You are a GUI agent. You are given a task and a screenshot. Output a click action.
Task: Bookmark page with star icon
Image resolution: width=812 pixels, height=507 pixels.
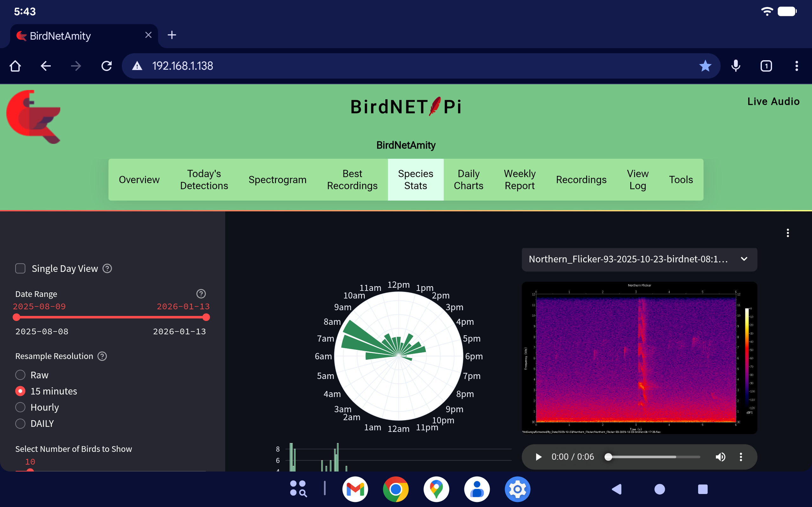(x=705, y=66)
